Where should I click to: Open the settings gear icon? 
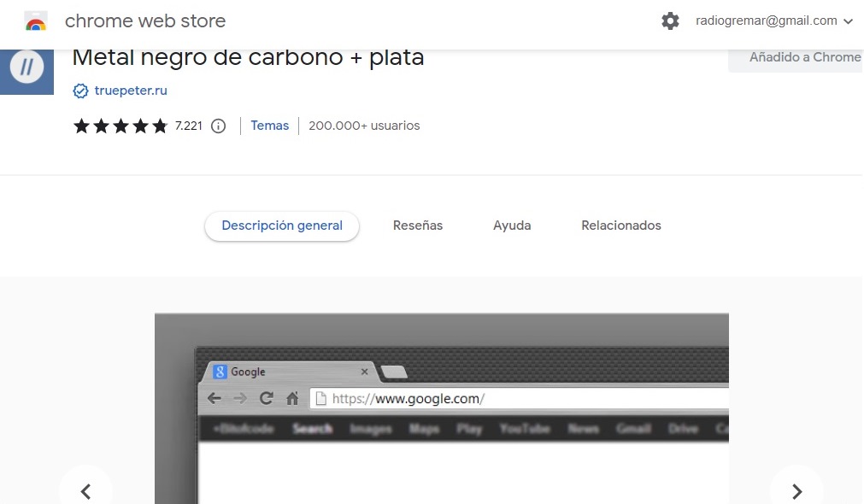pyautogui.click(x=670, y=21)
